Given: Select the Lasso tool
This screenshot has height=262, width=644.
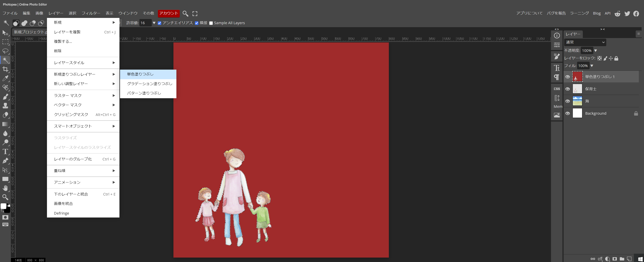Looking at the screenshot, I should (5, 51).
